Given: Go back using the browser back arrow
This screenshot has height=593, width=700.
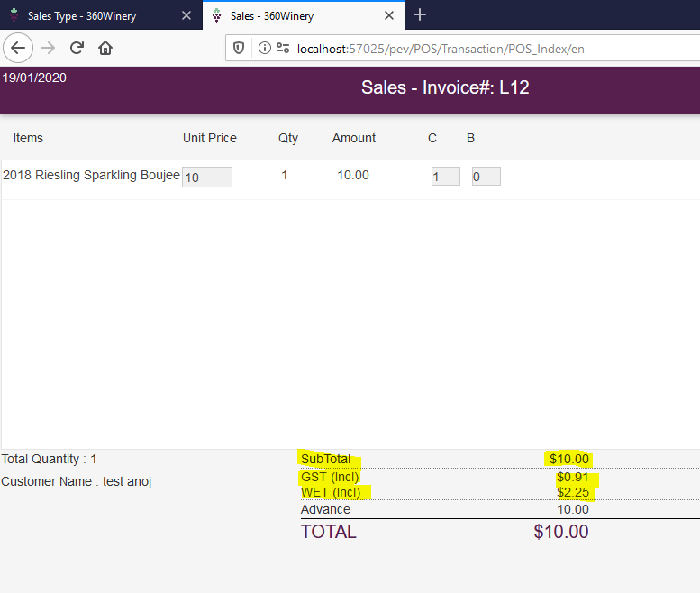Looking at the screenshot, I should 18,48.
